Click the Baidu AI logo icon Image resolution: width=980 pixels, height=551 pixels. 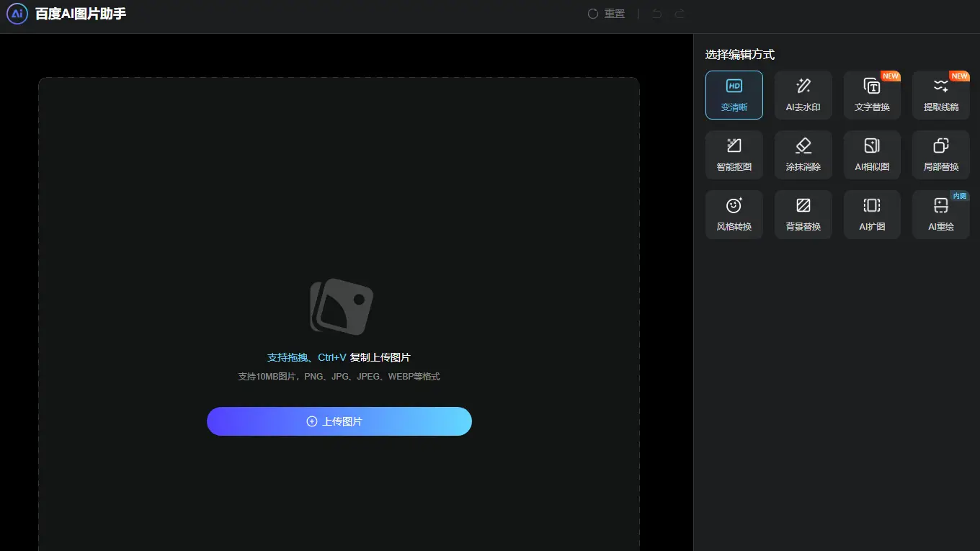[x=17, y=14]
